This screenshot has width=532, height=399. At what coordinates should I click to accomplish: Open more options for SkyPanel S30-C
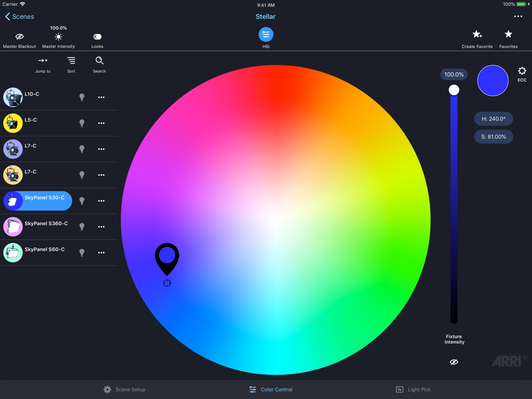point(101,201)
